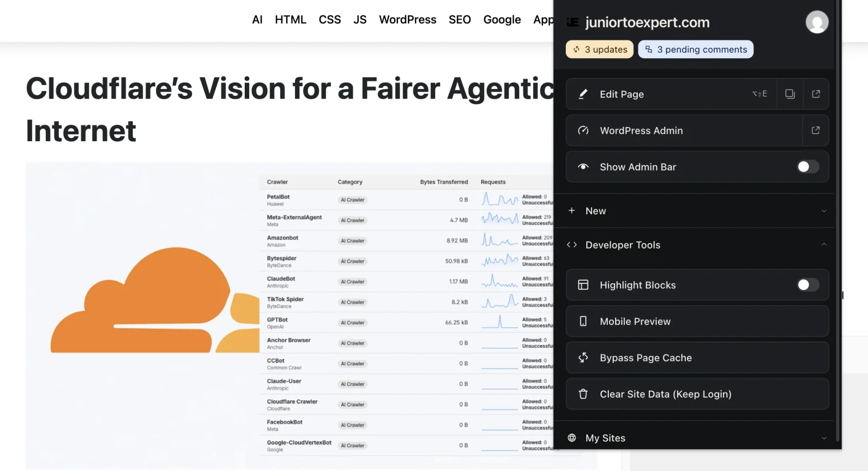Click the article title heading

click(290, 110)
